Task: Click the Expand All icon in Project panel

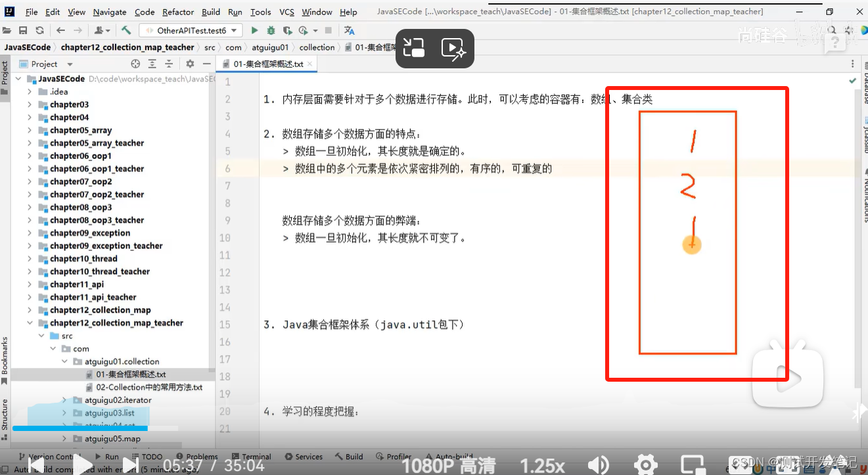Action: click(x=152, y=64)
